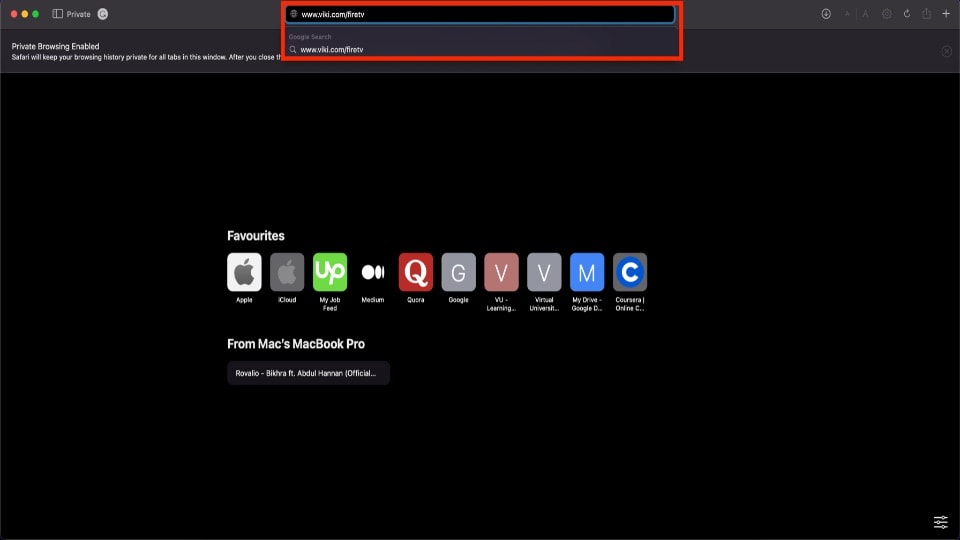Screen dimensions: 960x540
Task: Toggle the Safari sidebar icon
Action: pos(58,13)
